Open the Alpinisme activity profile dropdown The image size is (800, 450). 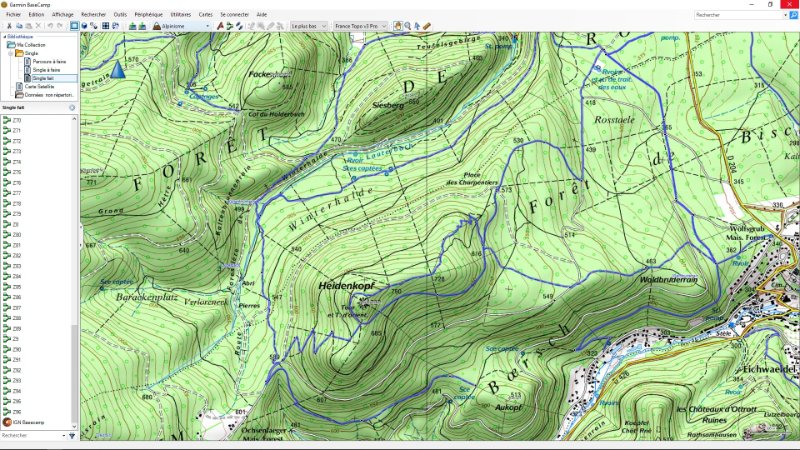(181, 25)
